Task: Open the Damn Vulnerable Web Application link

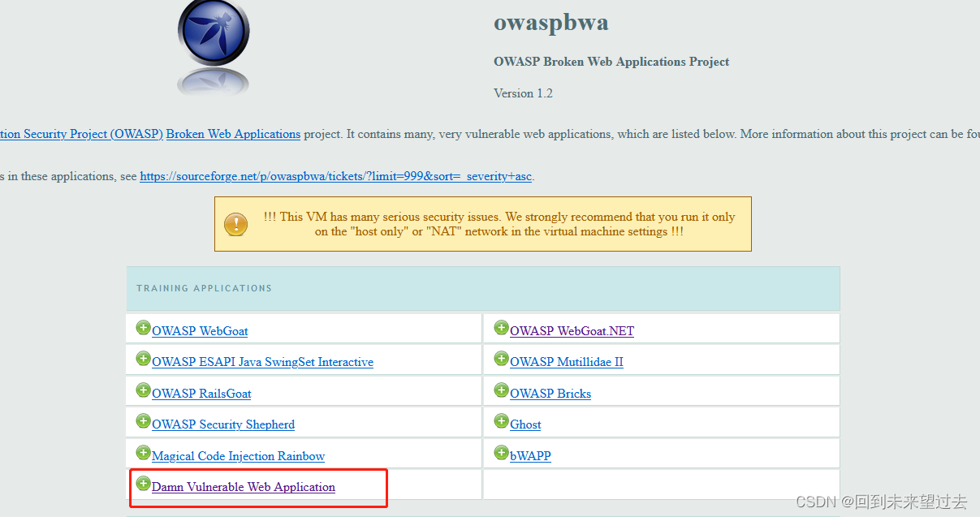Action: 243,487
